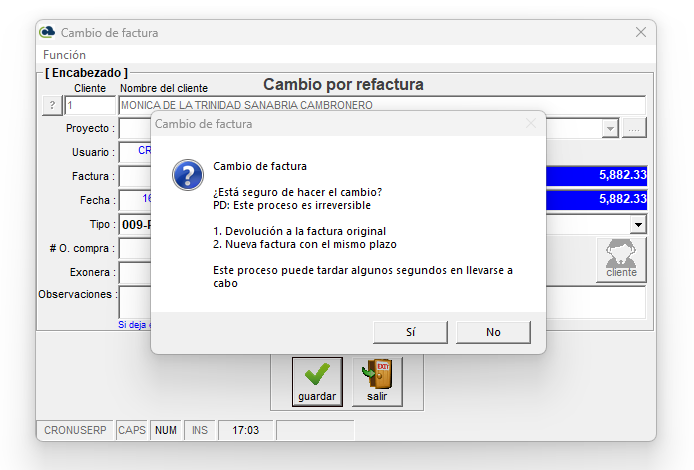Click the blue question mark dialog icon

[x=188, y=175]
